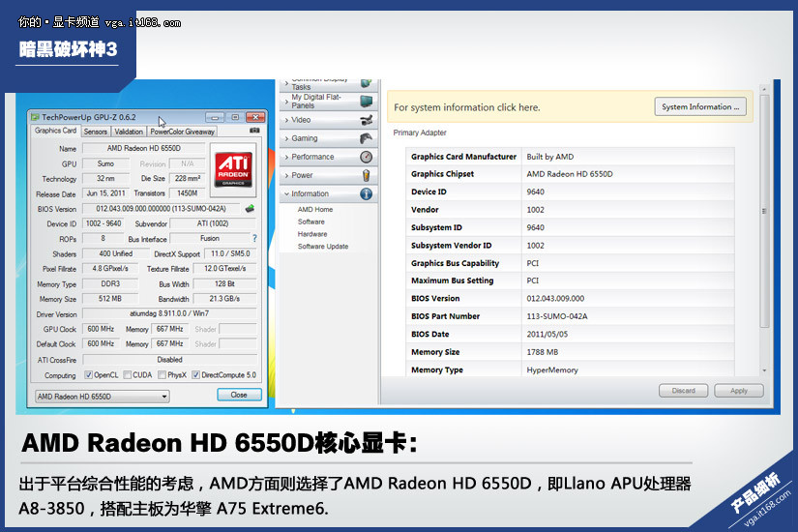Screen dimensions: 798x532
Task: Click the BIOS Date 2011/05/05 value
Action: 547,334
